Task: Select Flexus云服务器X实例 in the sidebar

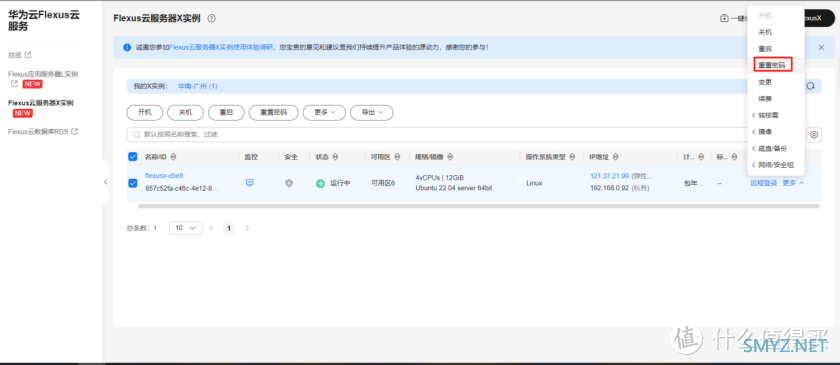Action: coord(41,102)
